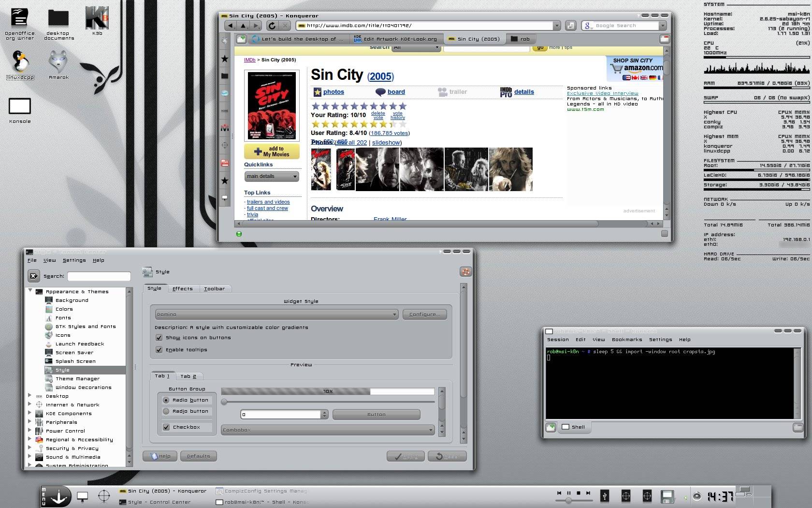Open the KDE menu launcher on panel
The height and width of the screenshot is (508, 812).
click(x=57, y=497)
